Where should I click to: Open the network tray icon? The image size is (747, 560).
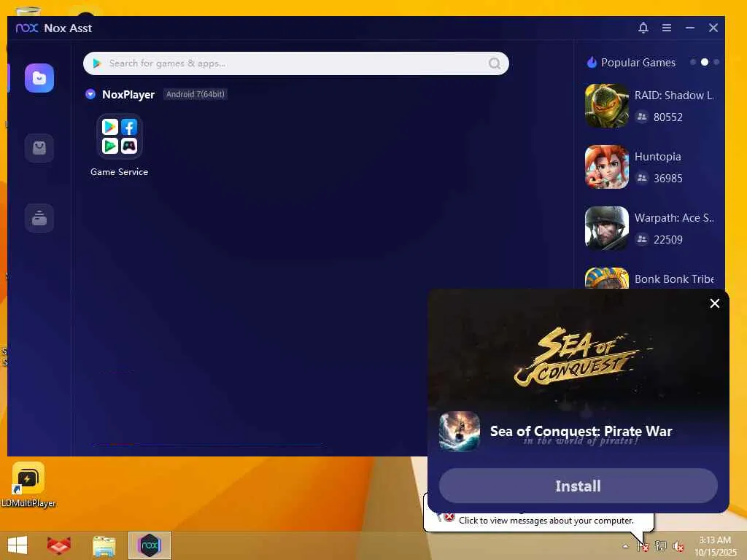point(661,546)
